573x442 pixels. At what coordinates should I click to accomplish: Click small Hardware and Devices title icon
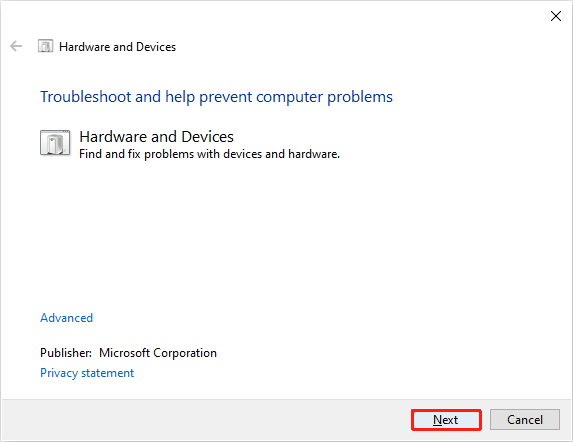click(45, 46)
